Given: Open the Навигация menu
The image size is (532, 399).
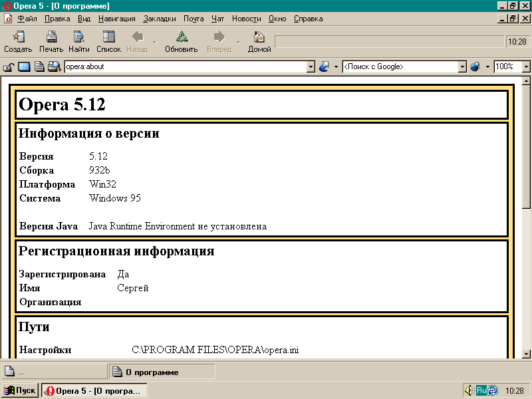Looking at the screenshot, I should tap(117, 19).
